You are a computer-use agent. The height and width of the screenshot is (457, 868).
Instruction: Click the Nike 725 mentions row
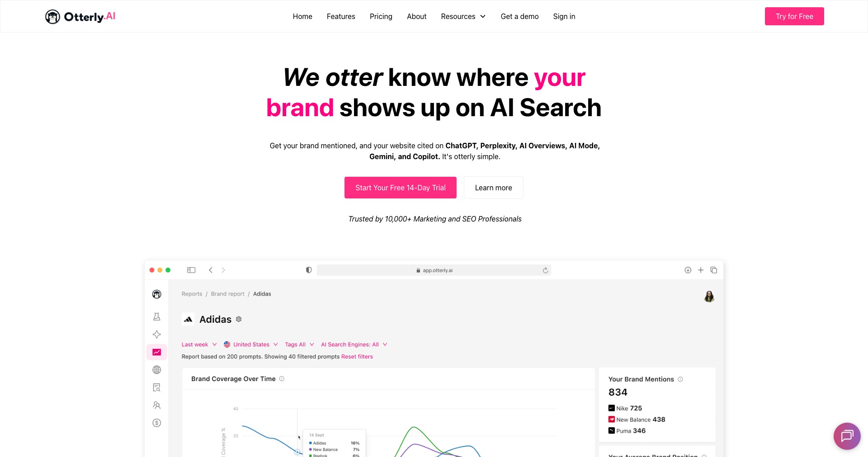pyautogui.click(x=625, y=408)
